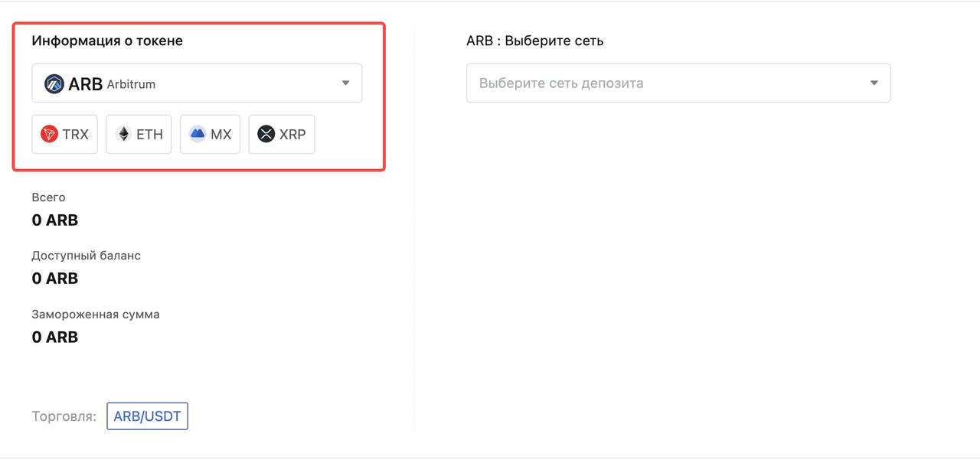The width and height of the screenshot is (980, 463).
Task: Select the TRX quick token button
Action: point(65,135)
